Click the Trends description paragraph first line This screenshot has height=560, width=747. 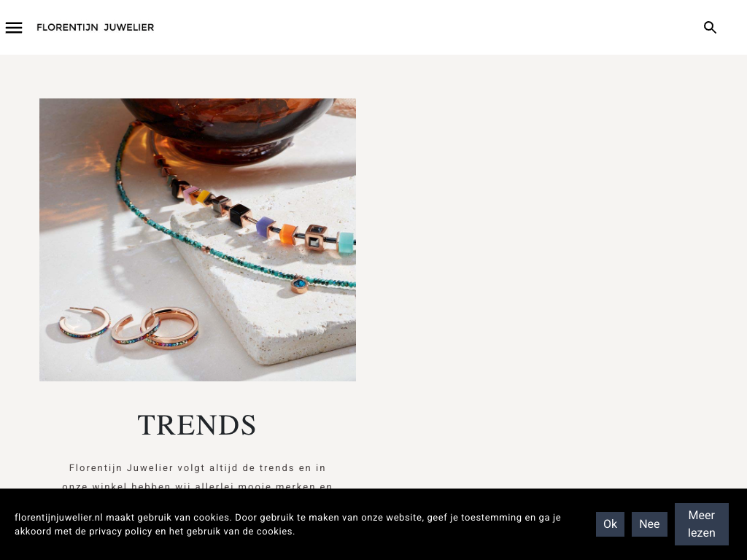point(197,468)
